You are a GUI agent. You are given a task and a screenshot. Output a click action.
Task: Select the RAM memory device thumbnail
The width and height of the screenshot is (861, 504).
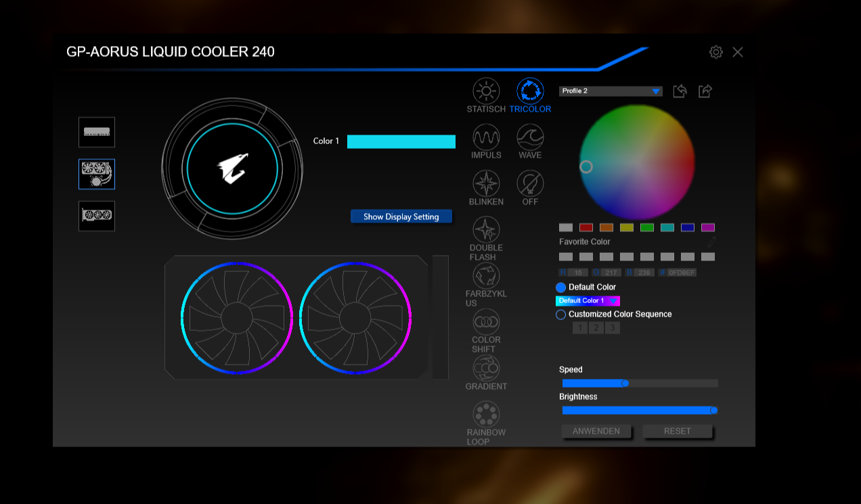pos(97,132)
